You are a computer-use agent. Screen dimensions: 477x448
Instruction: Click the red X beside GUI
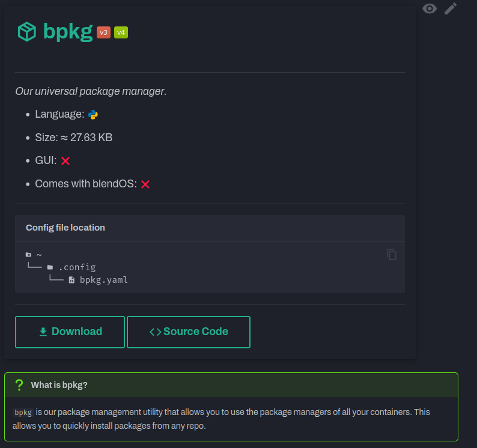pos(65,161)
